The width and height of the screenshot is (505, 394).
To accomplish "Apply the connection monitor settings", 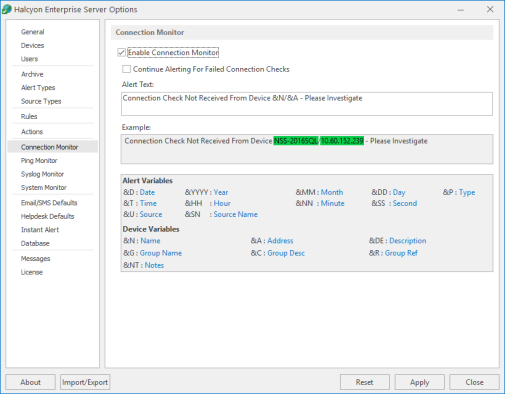I will (x=419, y=382).
